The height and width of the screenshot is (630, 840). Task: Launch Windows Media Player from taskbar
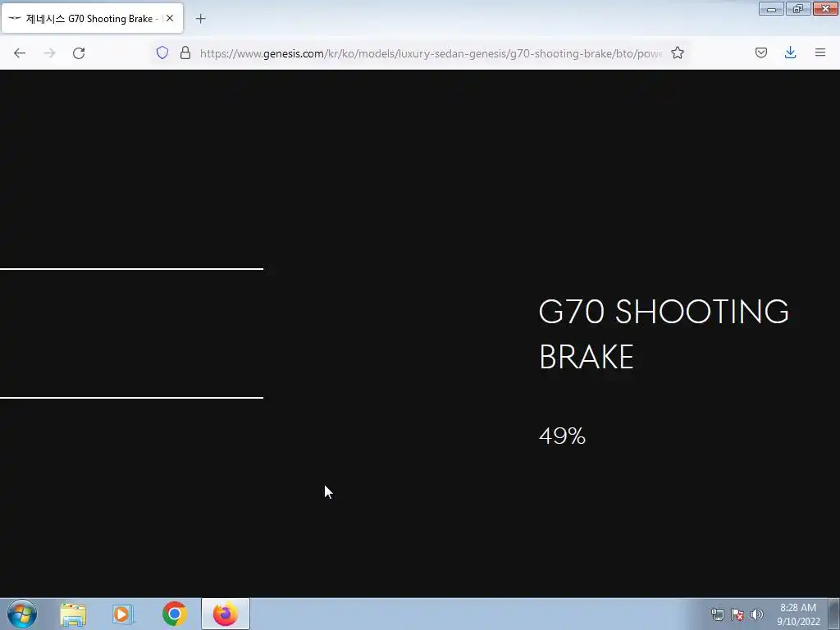point(123,614)
